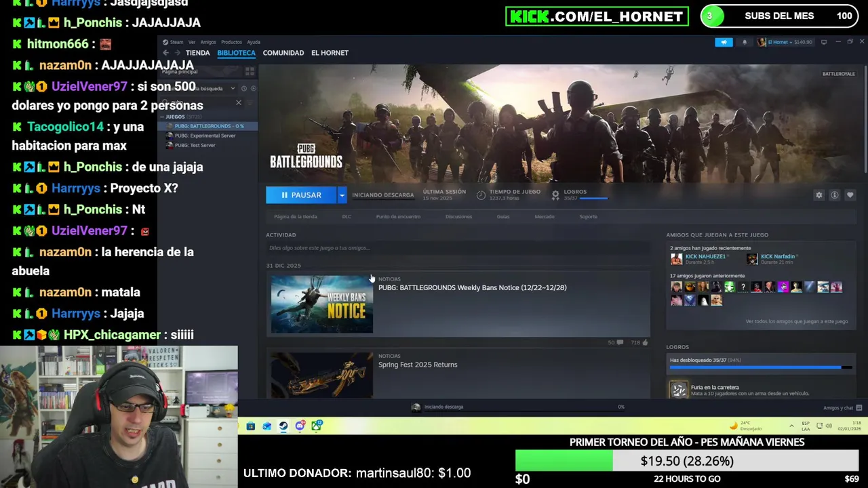Expand the library filter dropdown
The width and height of the screenshot is (868, 488).
(233, 88)
